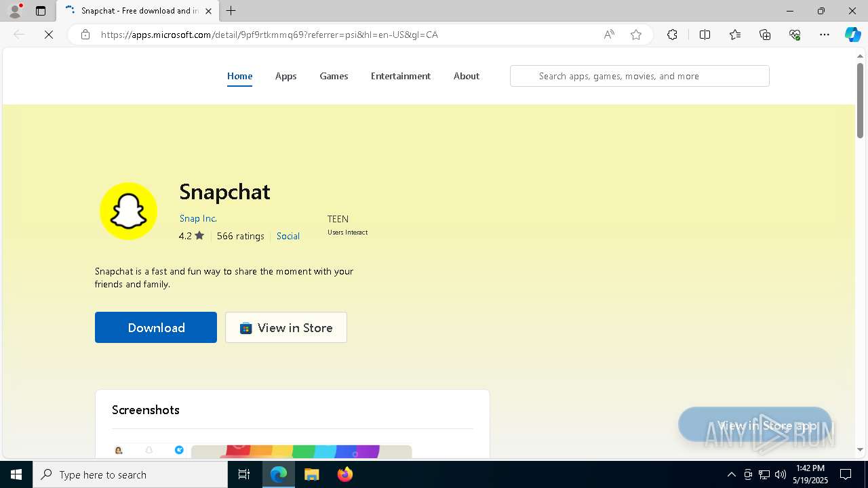Click the Snapchat ghost app logo
This screenshot has width=868, height=488.
pyautogui.click(x=129, y=211)
